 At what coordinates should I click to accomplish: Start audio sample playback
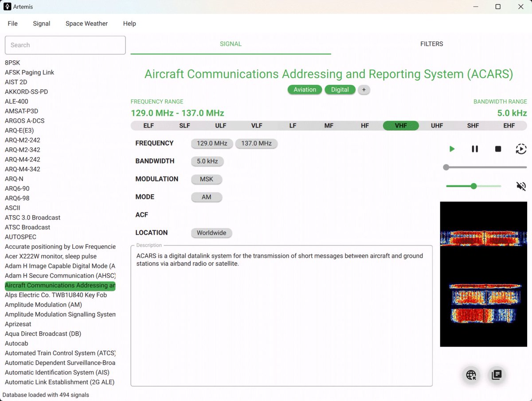pos(452,149)
